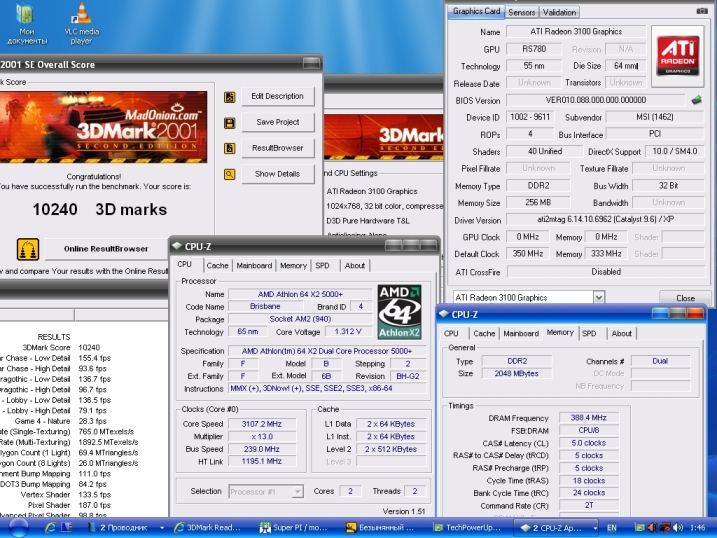Image resolution: width=717 pixels, height=538 pixels.
Task: Open About tab in CPU-Z memory window
Action: pyautogui.click(x=621, y=334)
